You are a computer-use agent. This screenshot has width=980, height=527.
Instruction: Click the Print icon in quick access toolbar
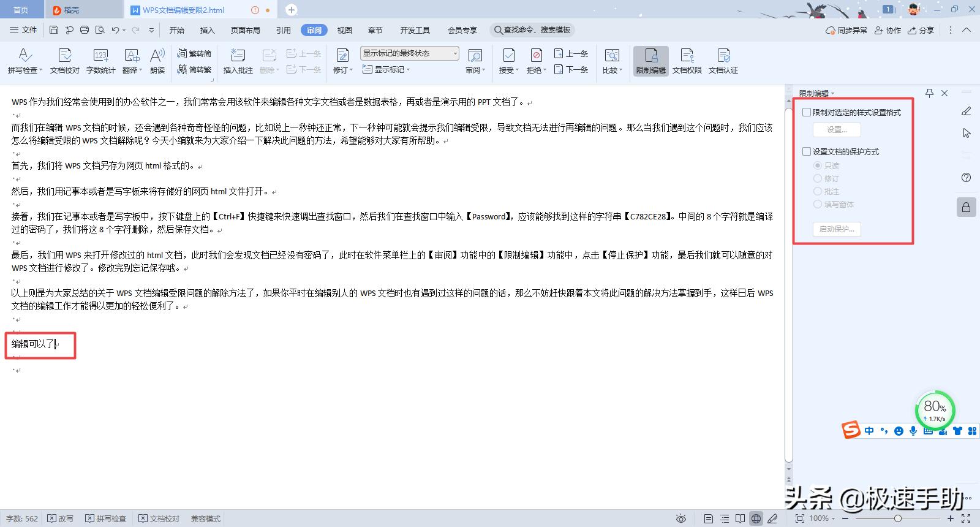[x=85, y=30]
